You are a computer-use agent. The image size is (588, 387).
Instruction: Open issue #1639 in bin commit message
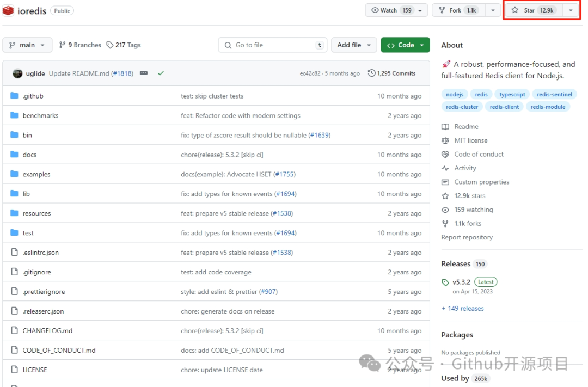(x=320, y=135)
